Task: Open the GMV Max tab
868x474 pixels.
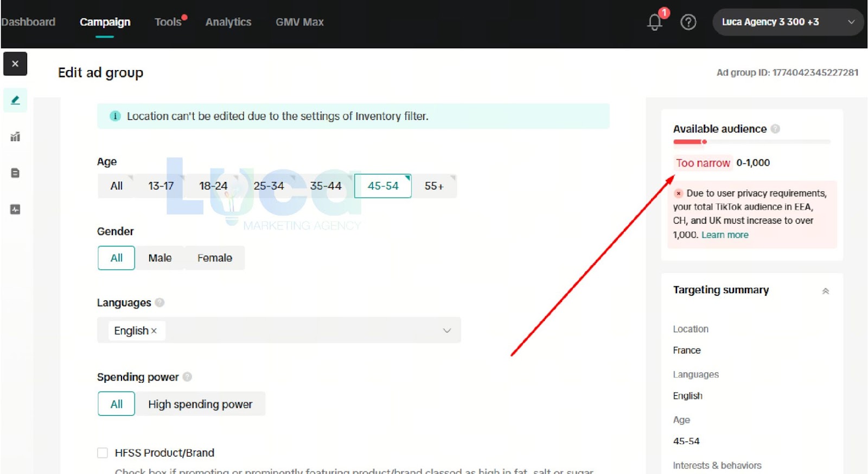Action: click(299, 22)
